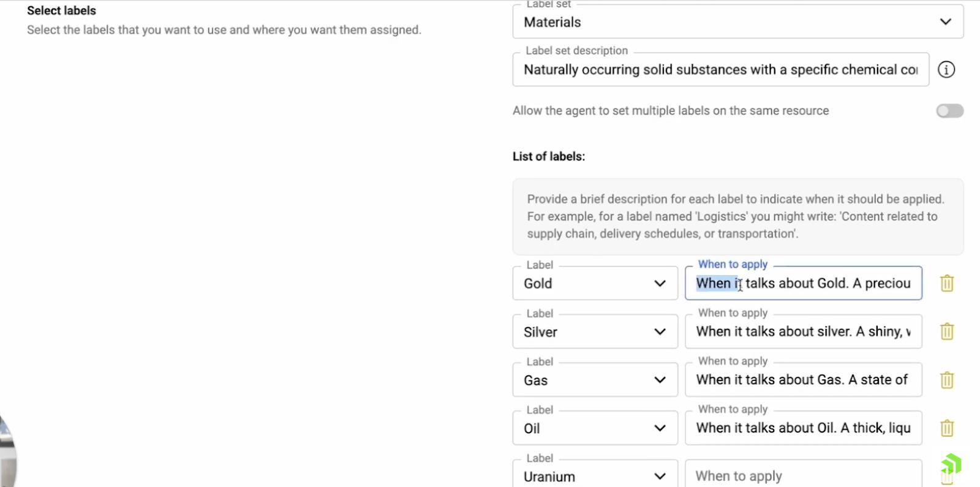
Task: Click the info icon beside label set description
Action: click(946, 69)
